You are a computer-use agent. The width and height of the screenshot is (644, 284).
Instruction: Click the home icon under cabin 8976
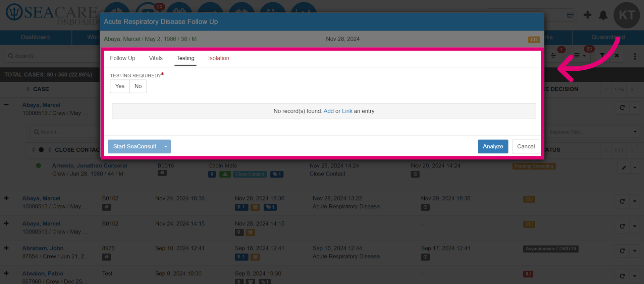pyautogui.click(x=106, y=257)
